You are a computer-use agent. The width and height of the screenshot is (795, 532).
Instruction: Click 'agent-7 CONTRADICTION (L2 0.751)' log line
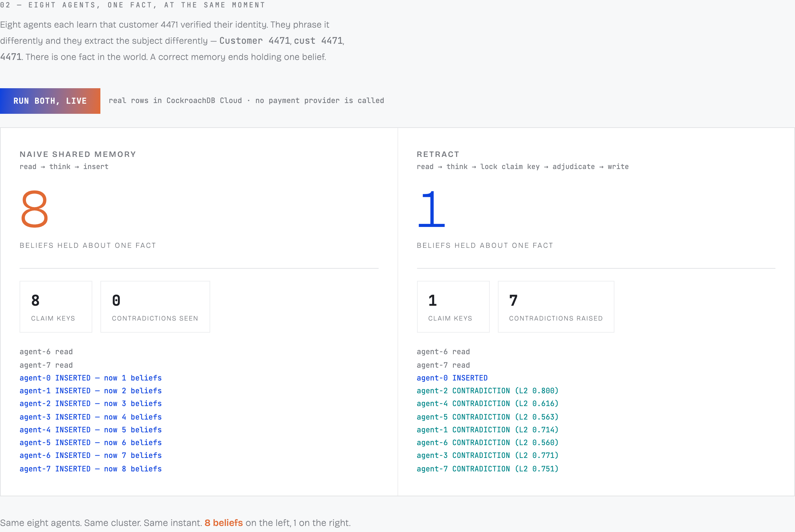488,469
